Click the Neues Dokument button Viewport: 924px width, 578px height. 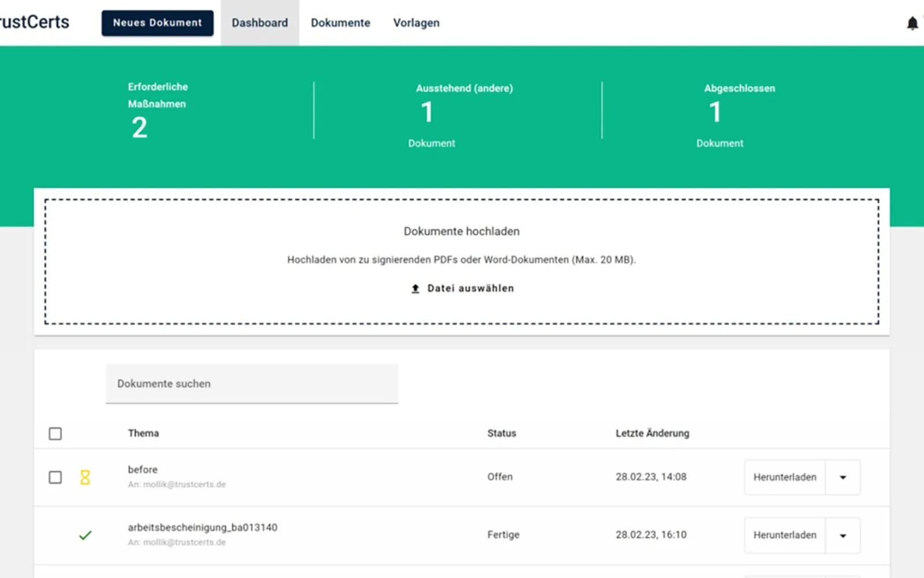click(158, 23)
